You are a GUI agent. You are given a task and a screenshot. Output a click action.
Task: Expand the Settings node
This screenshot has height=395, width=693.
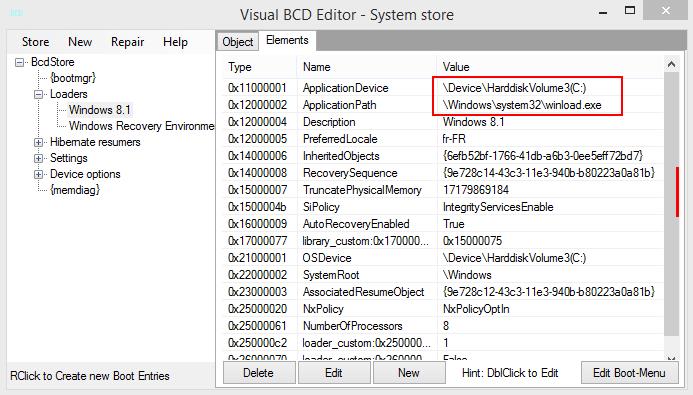point(38,158)
